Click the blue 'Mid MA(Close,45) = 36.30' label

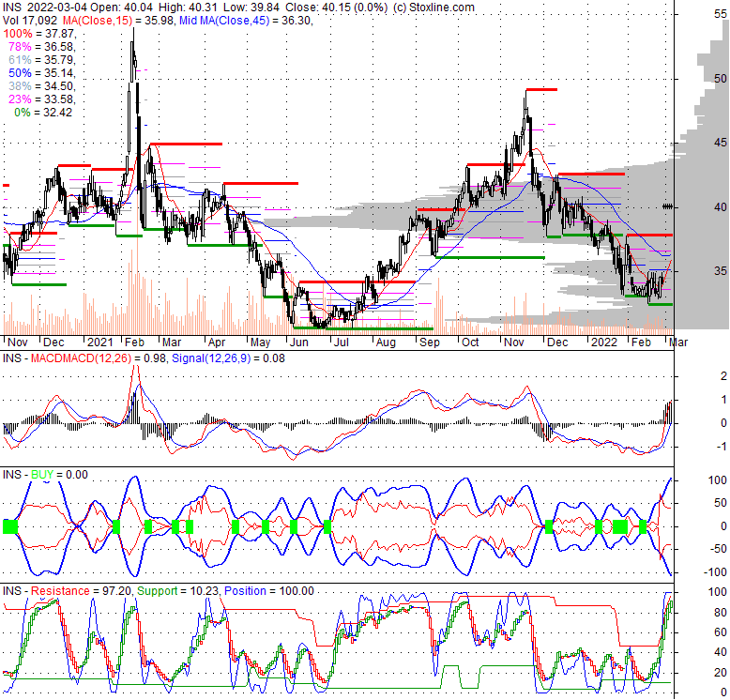[246, 21]
